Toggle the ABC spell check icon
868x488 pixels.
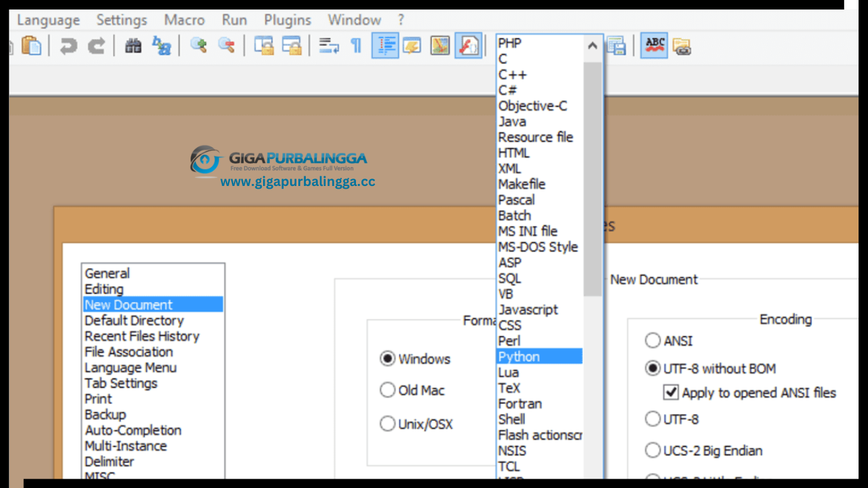(x=654, y=46)
